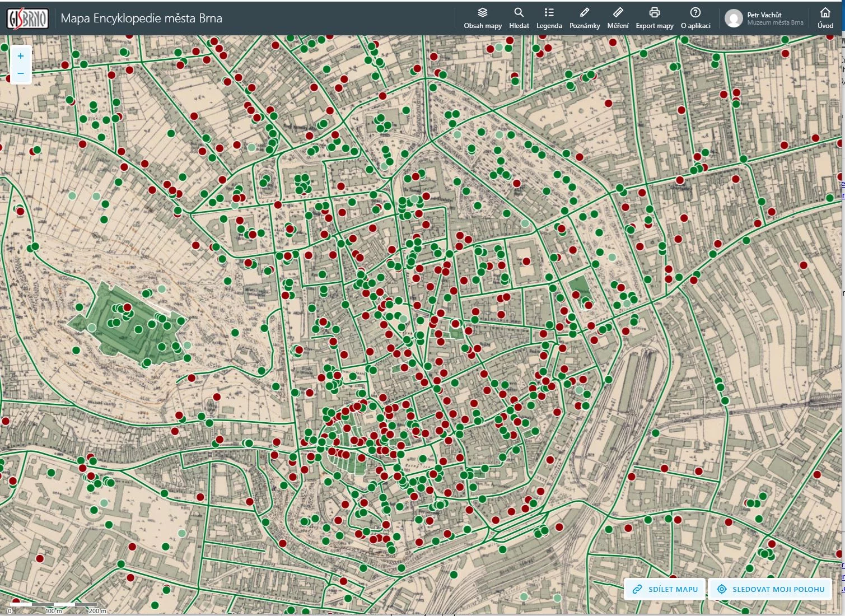Activate the Měření measurement tool
The height and width of the screenshot is (616, 845).
coord(618,18)
